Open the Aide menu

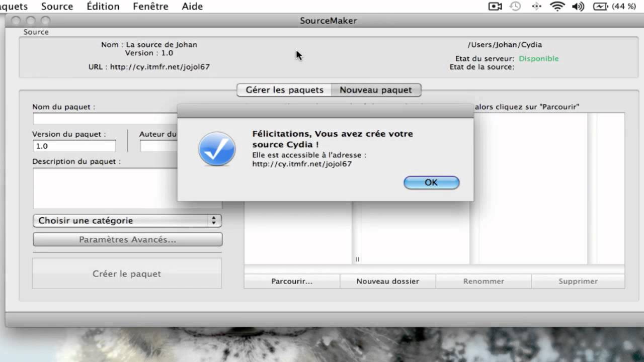click(192, 7)
